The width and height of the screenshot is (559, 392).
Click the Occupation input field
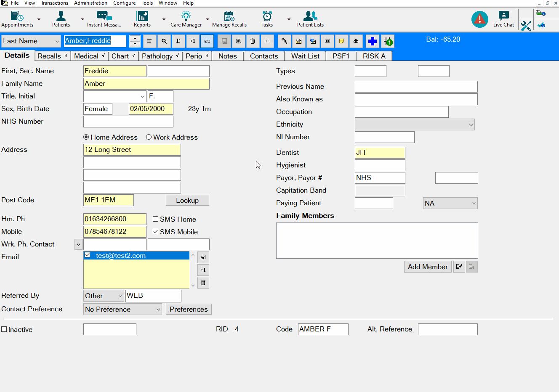tap(402, 112)
